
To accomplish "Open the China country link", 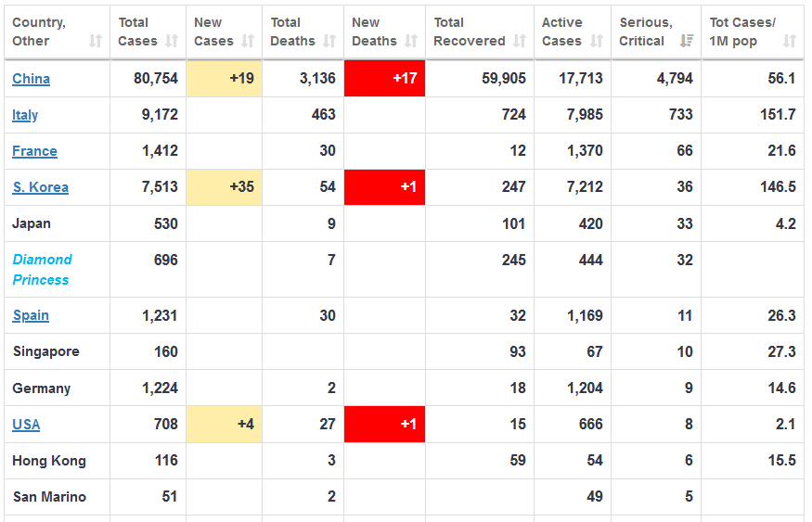I will pos(31,79).
